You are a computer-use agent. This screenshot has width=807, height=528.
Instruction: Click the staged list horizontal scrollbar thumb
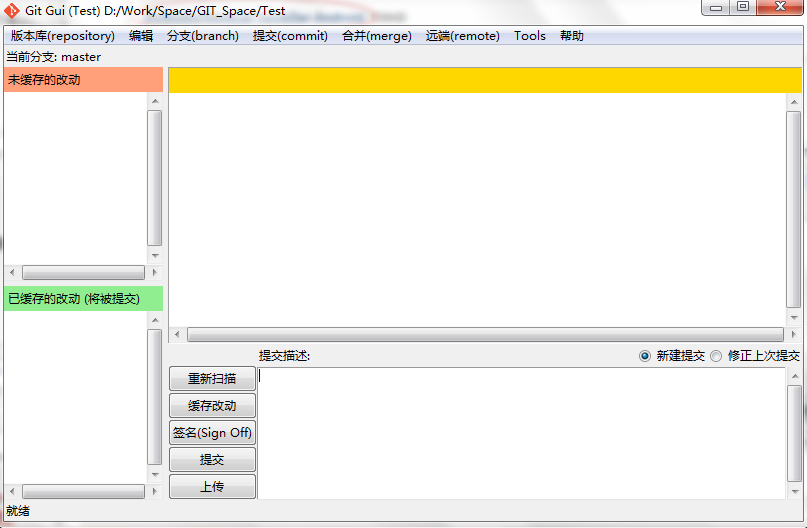pos(83,491)
